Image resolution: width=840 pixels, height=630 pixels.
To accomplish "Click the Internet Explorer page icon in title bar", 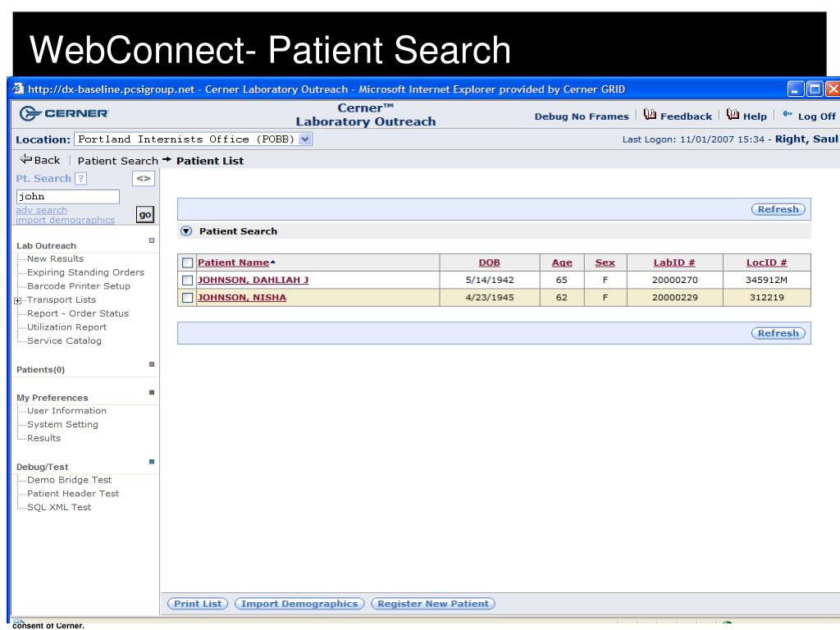I will pos(18,89).
